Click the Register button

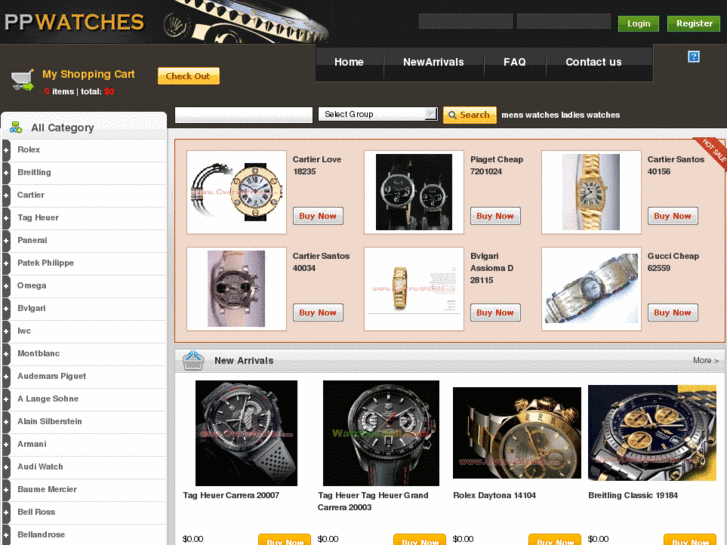694,24
